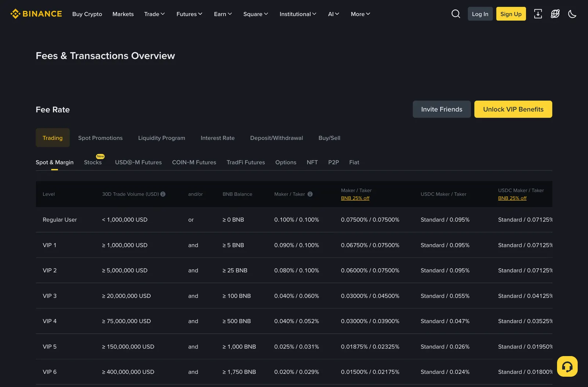The height and width of the screenshot is (387, 588).
Task: Expand the Square menu
Action: [256, 14]
